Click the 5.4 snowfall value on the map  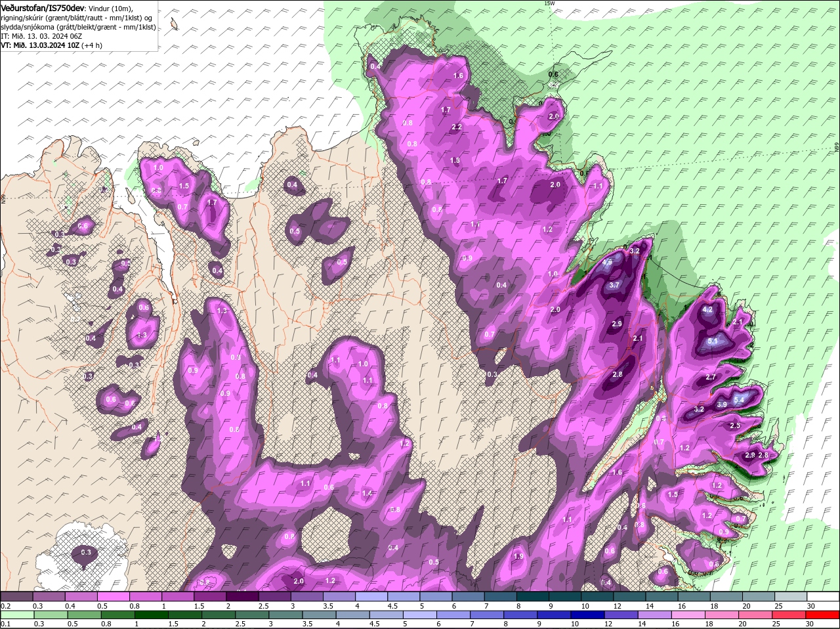[x=738, y=400]
